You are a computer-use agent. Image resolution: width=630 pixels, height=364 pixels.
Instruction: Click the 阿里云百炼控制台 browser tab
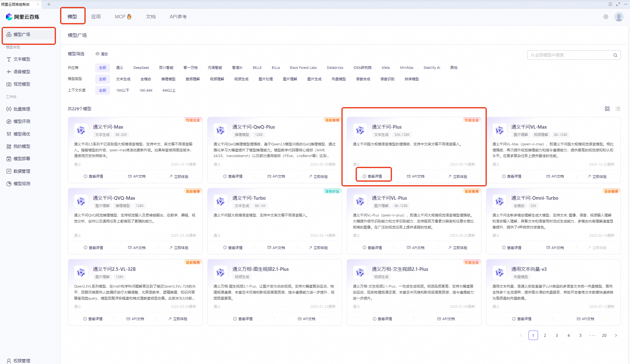pos(20,4)
